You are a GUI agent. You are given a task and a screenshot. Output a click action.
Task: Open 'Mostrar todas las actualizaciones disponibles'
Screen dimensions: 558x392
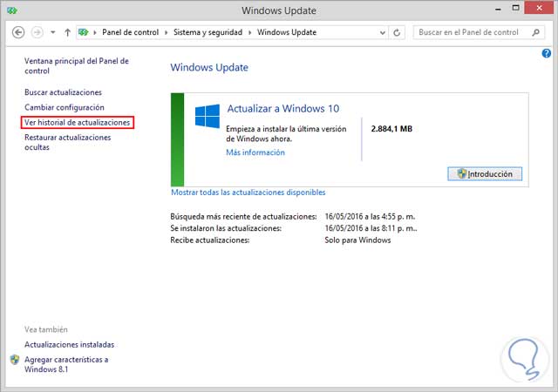click(x=248, y=193)
